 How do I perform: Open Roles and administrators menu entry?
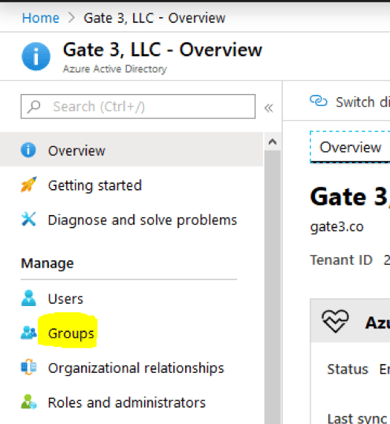(x=127, y=402)
